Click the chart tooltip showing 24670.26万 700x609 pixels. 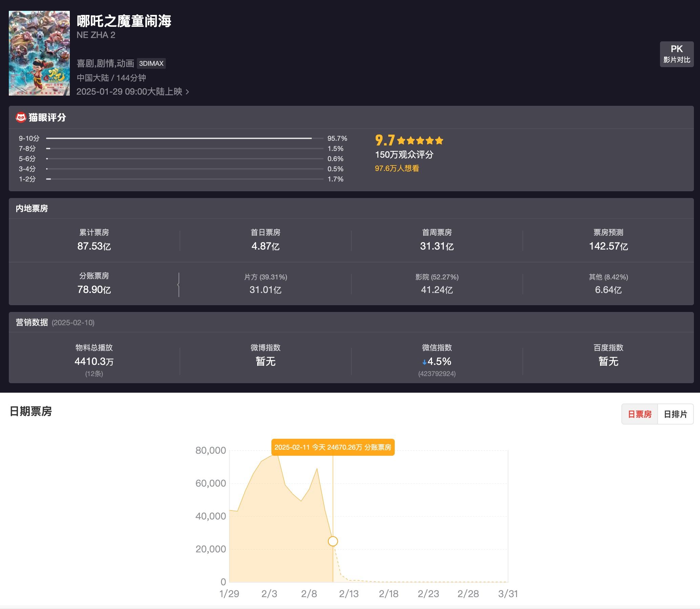pyautogui.click(x=333, y=447)
